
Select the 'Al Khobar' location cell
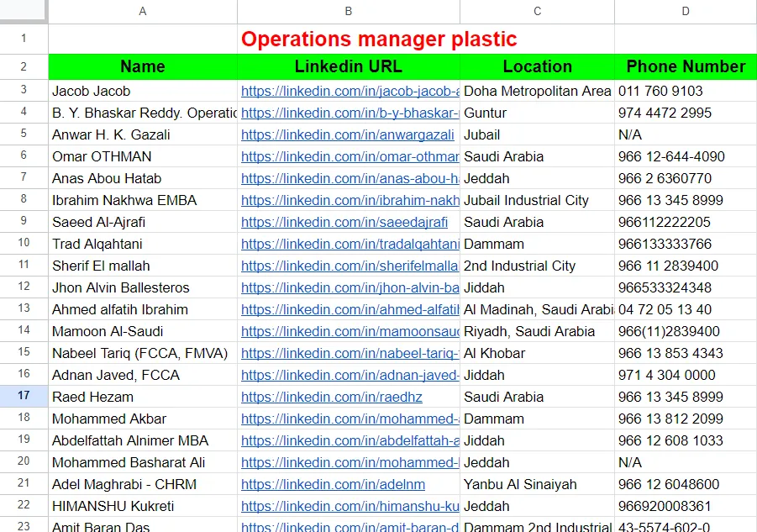[x=538, y=353]
